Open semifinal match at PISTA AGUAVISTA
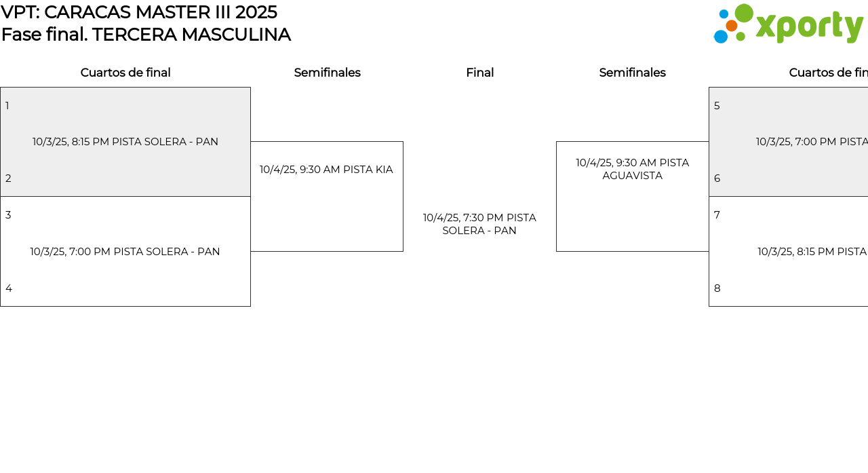This screenshot has height=473, width=868. pos(632,169)
